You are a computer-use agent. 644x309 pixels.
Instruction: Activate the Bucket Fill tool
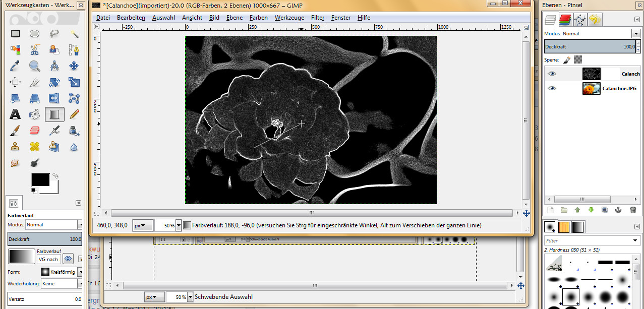tap(34, 114)
